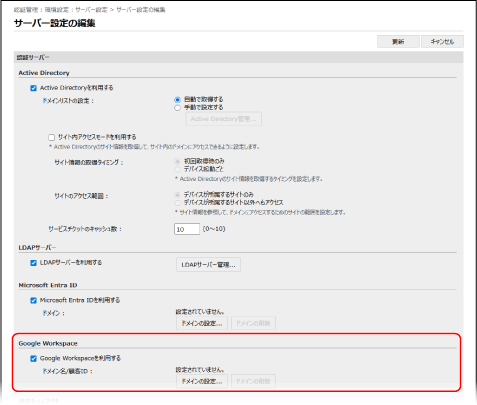Click the サービスチケットのキャッシュ数 label
The image size is (477, 405).
pyautogui.click(x=85, y=229)
